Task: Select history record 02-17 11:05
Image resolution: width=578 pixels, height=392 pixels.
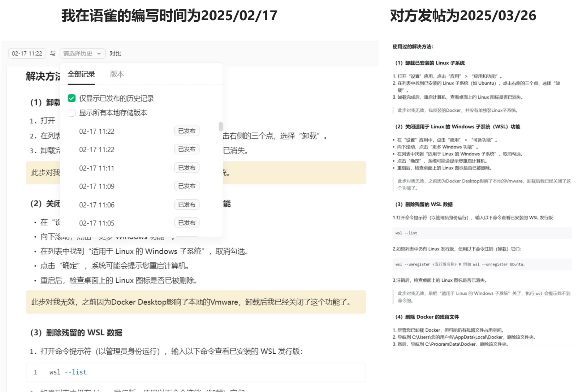Action: 96,223
